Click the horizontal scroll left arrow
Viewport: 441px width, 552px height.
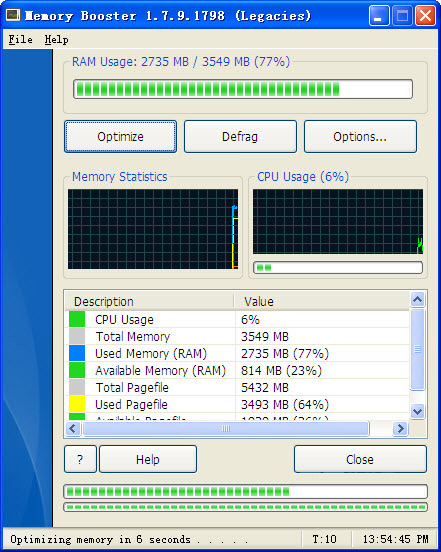[73, 428]
